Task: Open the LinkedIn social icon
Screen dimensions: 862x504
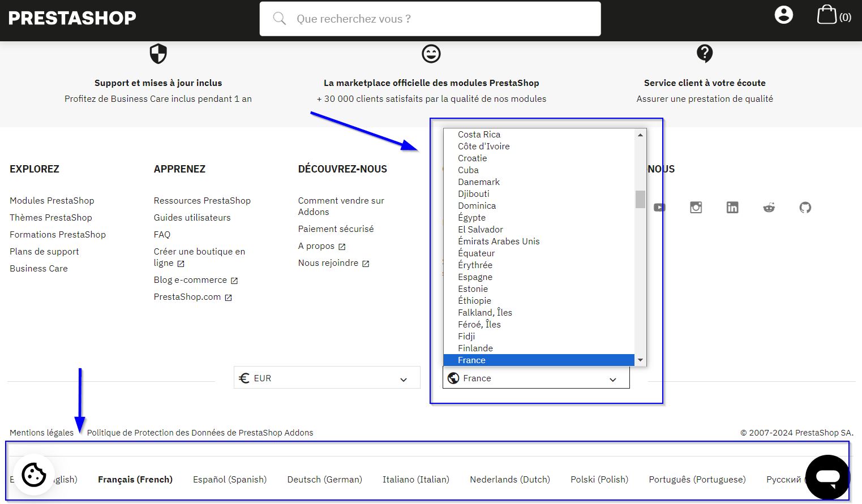Action: (x=732, y=208)
